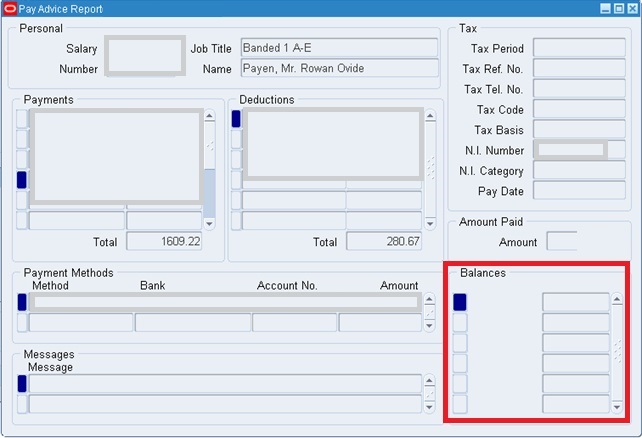The image size is (642, 438).
Task: Click the empty Account No. field
Action: (294, 323)
